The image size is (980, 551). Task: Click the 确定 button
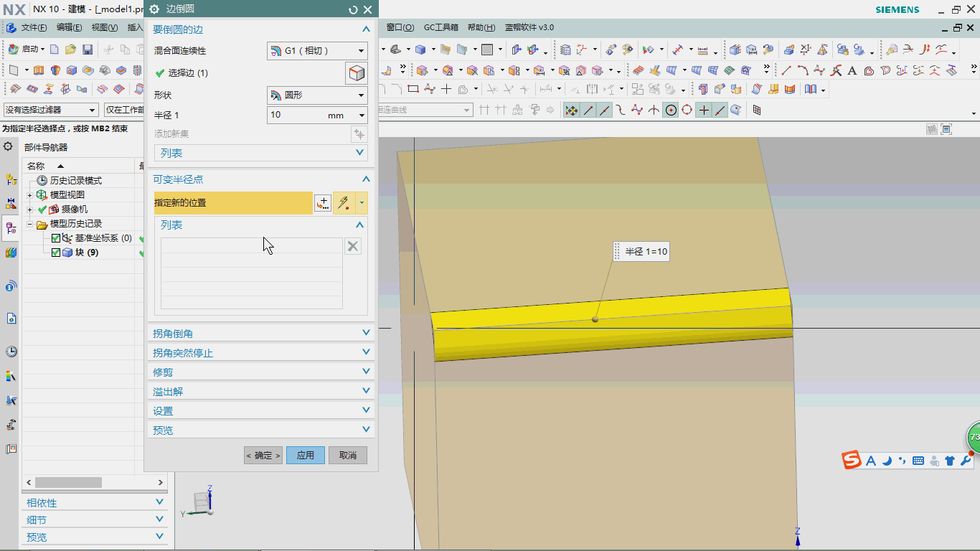click(x=263, y=455)
